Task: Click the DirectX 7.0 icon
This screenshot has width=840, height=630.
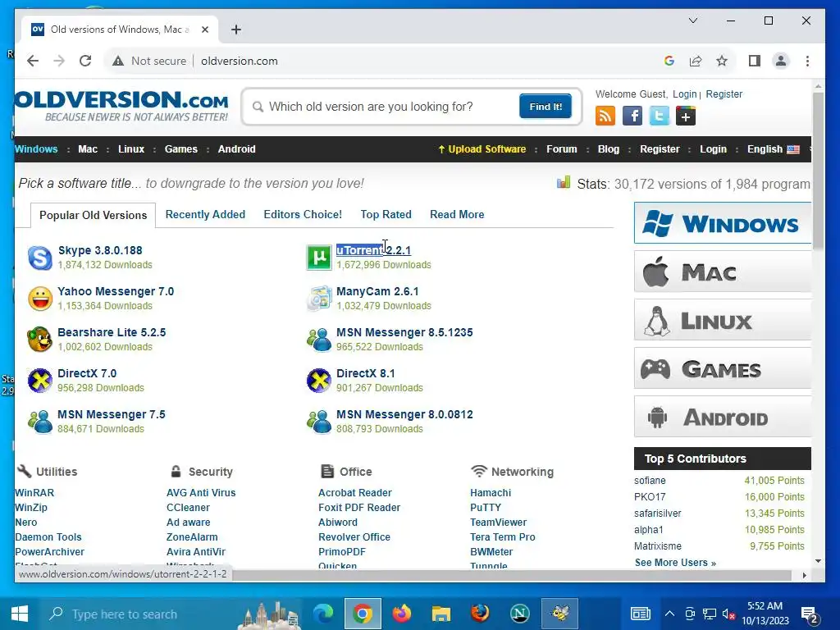Action: [40, 381]
